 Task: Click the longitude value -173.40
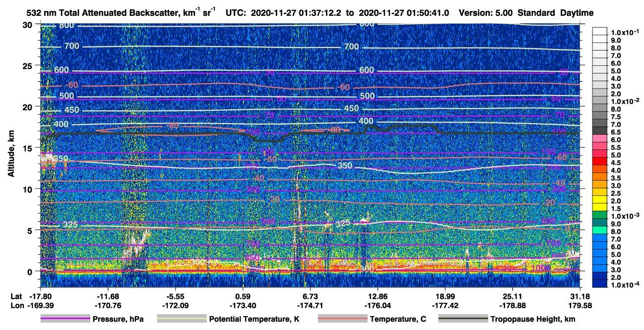(x=243, y=305)
